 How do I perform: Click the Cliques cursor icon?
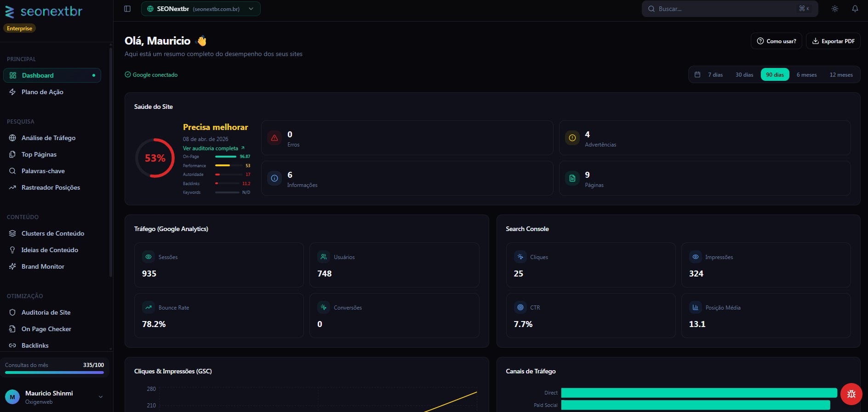point(520,257)
